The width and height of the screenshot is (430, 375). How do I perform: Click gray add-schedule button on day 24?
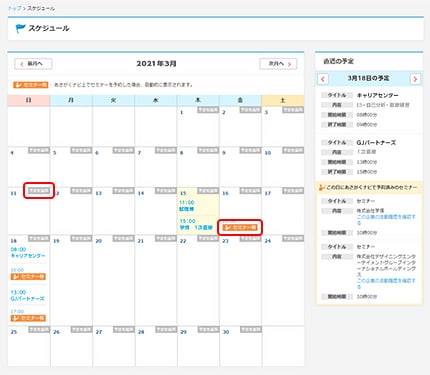tap(293, 238)
